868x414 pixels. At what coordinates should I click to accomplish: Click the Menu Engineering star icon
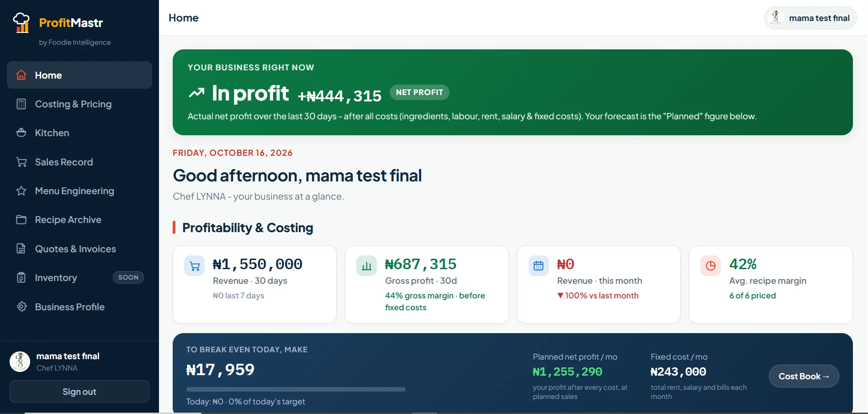click(21, 191)
